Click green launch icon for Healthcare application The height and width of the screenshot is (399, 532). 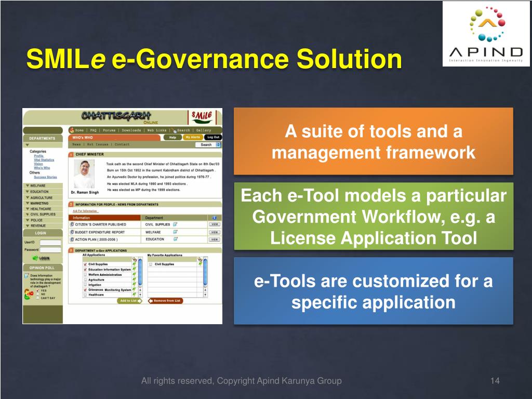135,295
